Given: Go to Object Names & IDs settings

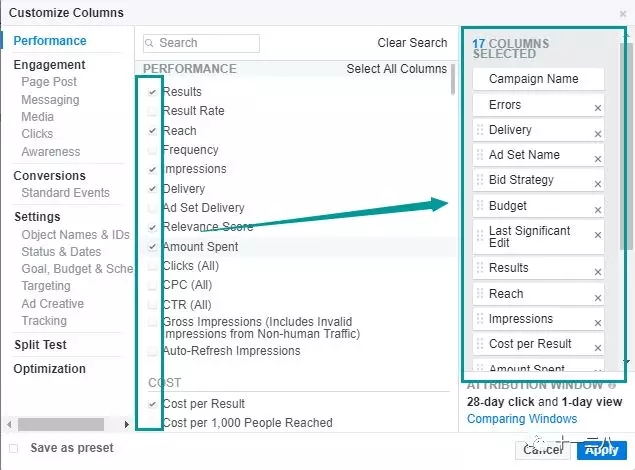Looking at the screenshot, I should click(x=76, y=235).
